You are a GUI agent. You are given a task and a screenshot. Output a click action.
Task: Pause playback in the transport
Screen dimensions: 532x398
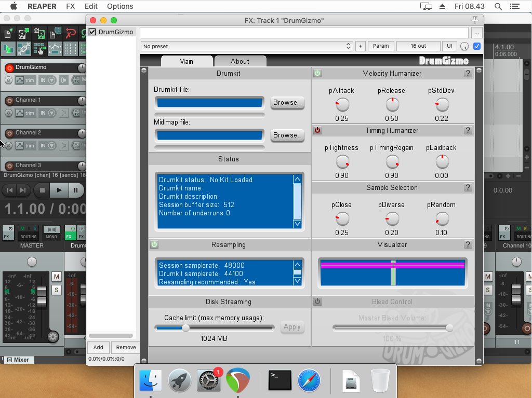click(76, 190)
